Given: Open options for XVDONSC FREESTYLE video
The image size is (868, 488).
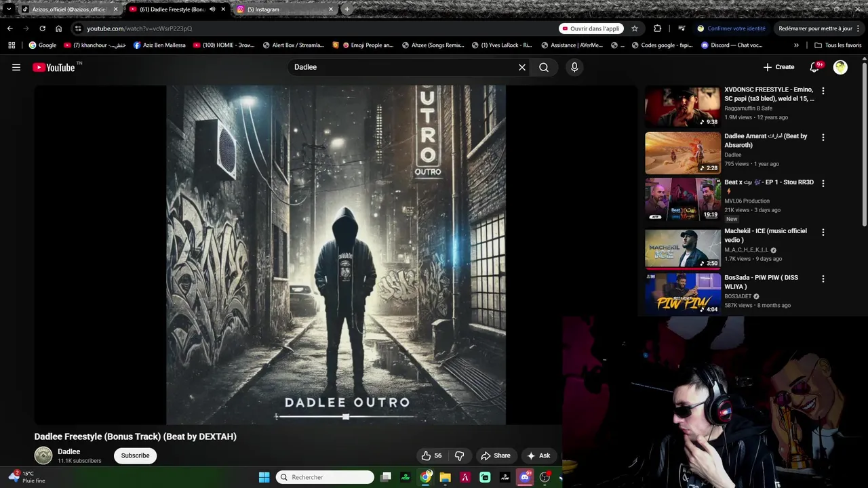Looking at the screenshot, I should [x=823, y=91].
